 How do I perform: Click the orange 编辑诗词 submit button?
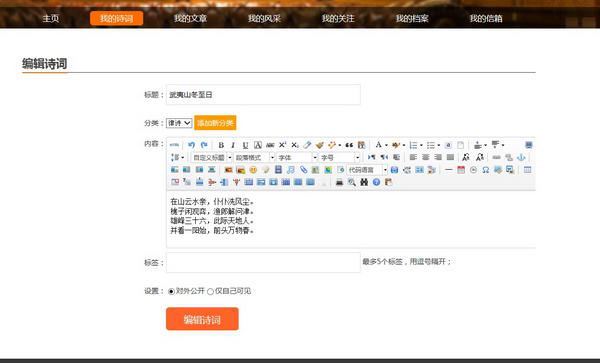point(202,319)
